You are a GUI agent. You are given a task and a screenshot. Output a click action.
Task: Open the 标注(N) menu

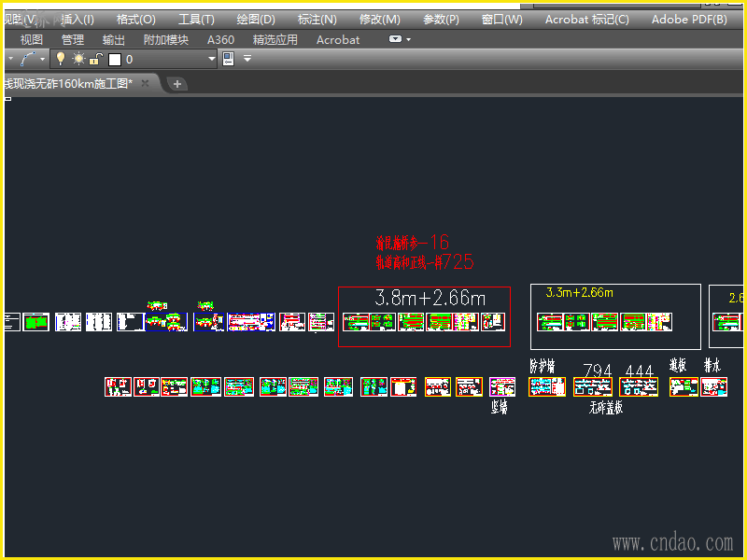(x=317, y=20)
